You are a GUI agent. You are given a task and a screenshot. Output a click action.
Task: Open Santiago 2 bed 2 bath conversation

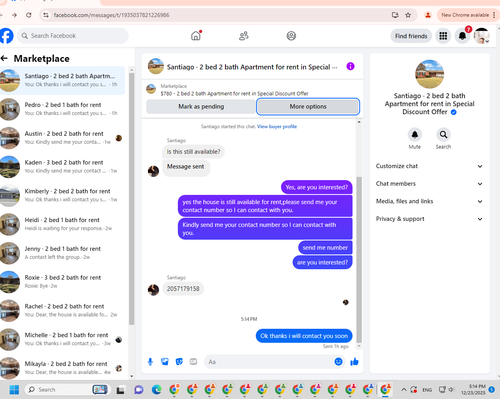63,80
